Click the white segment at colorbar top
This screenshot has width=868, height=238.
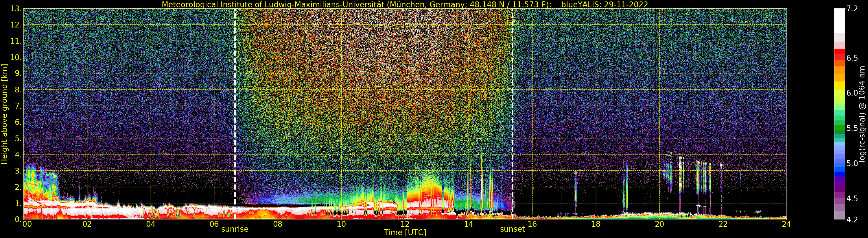839,20
